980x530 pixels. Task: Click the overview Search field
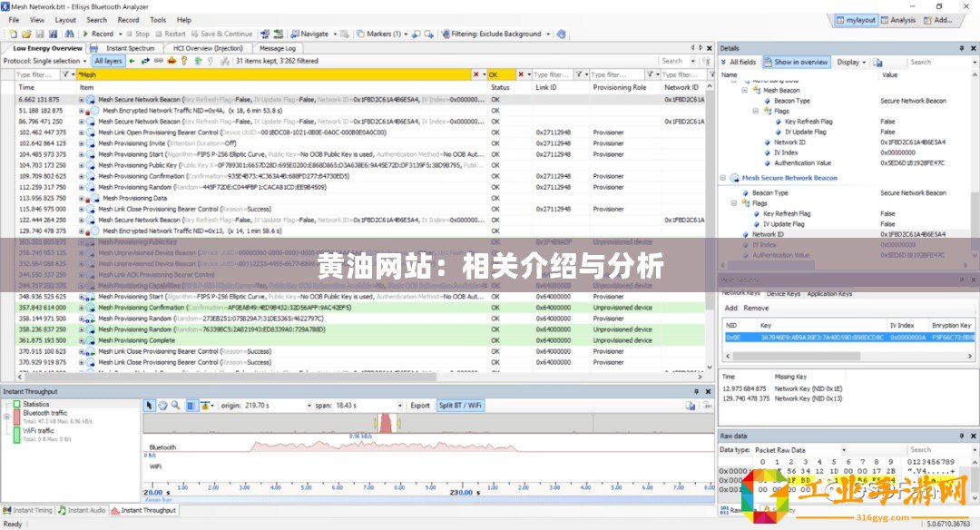coord(674,61)
